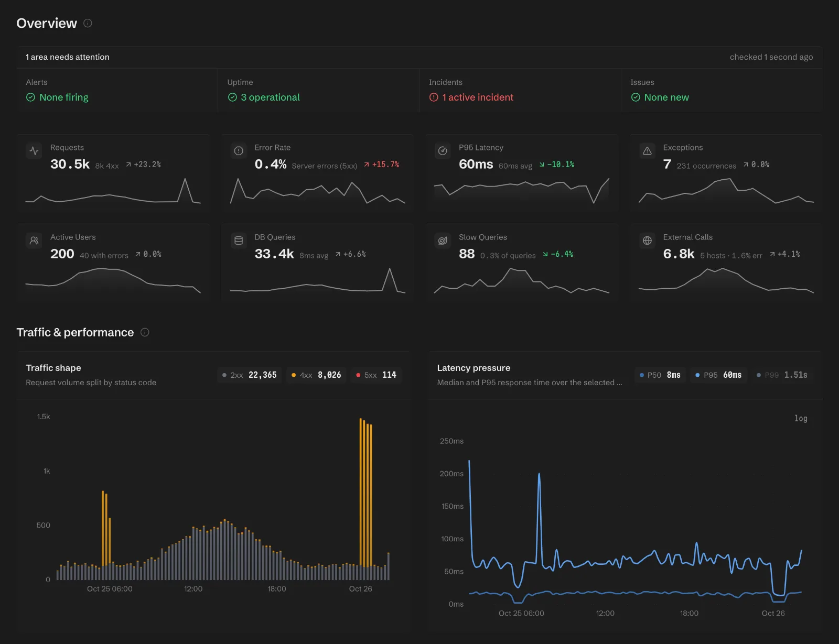Click the Active Users sparkline chart
The height and width of the screenshot is (644, 839).
point(113,280)
